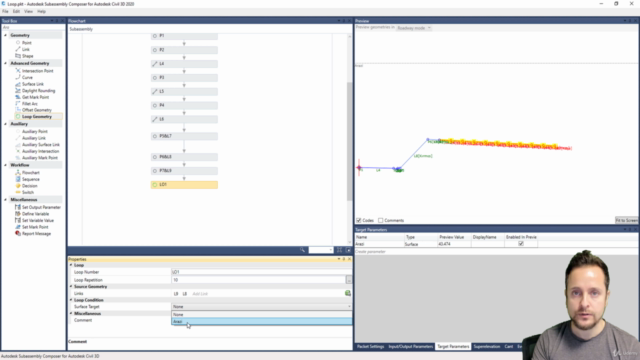
Task: Open the File menu
Action: click(5, 11)
